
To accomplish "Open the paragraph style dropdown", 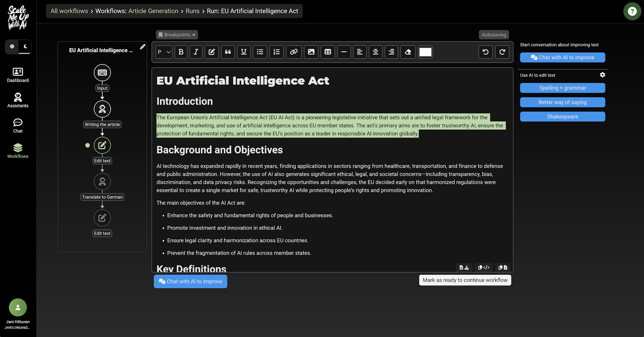I will [x=164, y=52].
